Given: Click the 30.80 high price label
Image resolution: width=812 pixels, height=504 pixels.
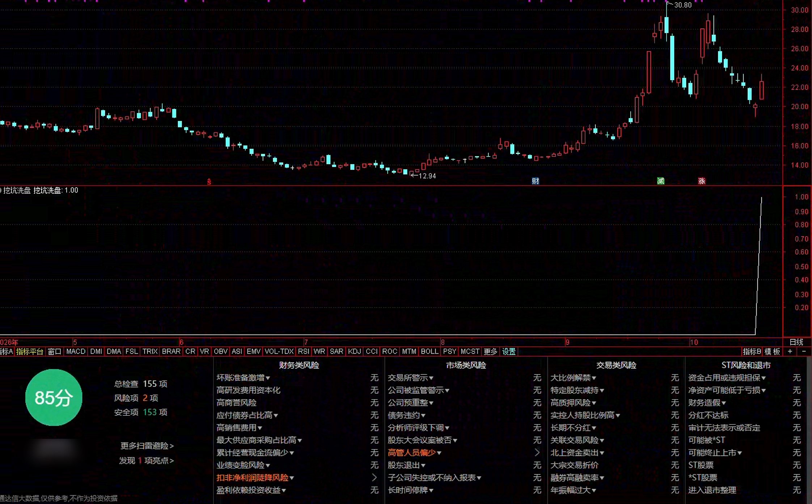Looking at the screenshot, I should click(682, 5).
